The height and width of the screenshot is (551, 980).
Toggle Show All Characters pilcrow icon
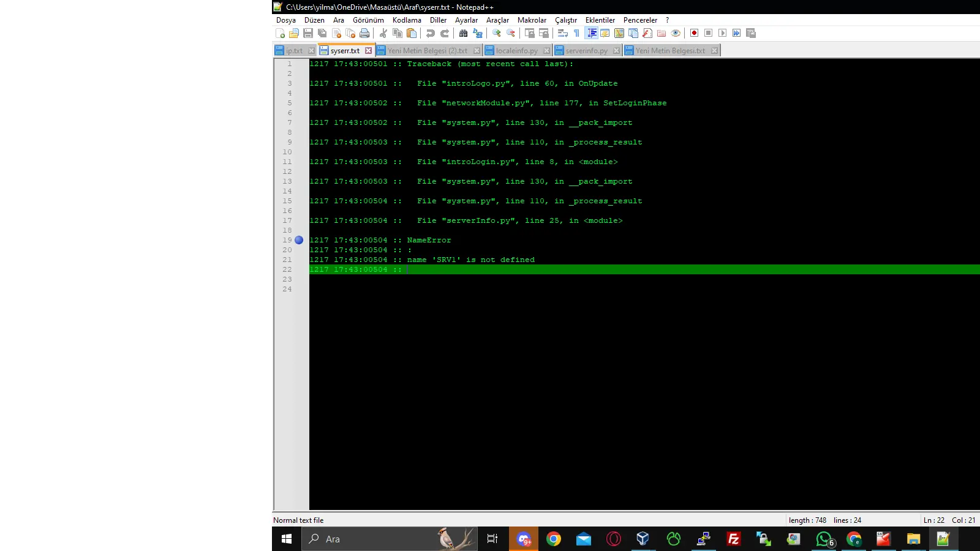click(577, 33)
